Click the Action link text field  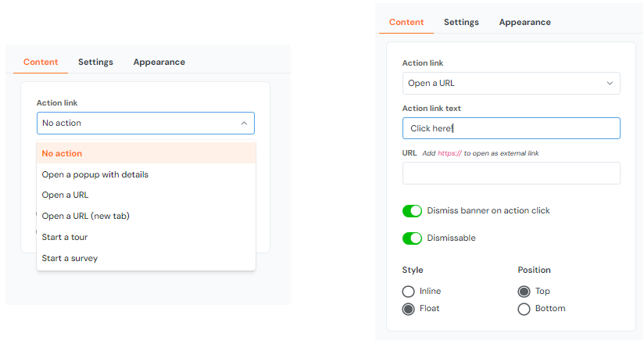pos(511,128)
